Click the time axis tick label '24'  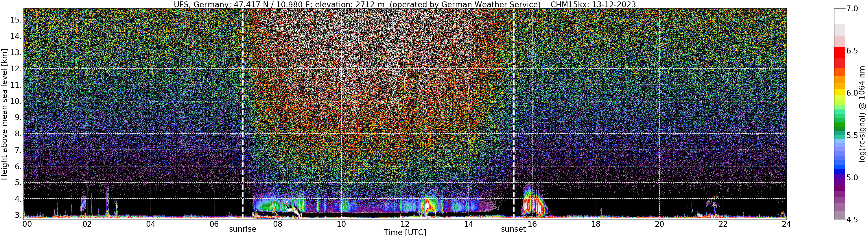click(786, 224)
